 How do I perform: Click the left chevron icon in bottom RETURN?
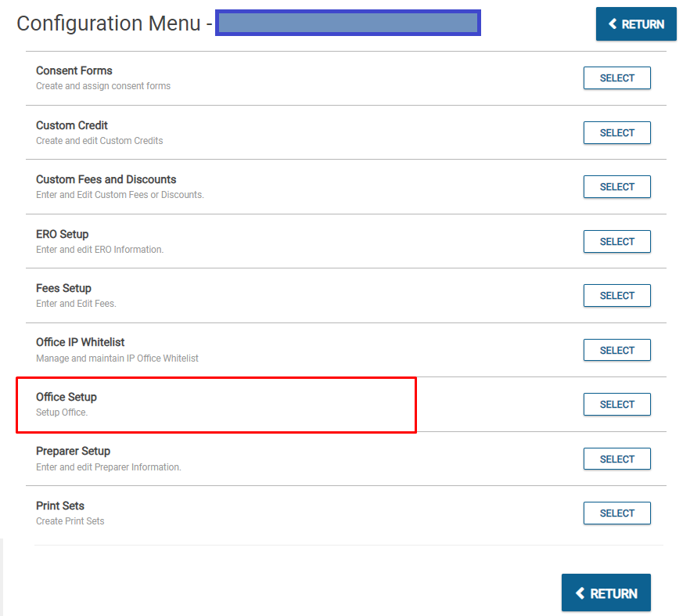pyautogui.click(x=580, y=593)
